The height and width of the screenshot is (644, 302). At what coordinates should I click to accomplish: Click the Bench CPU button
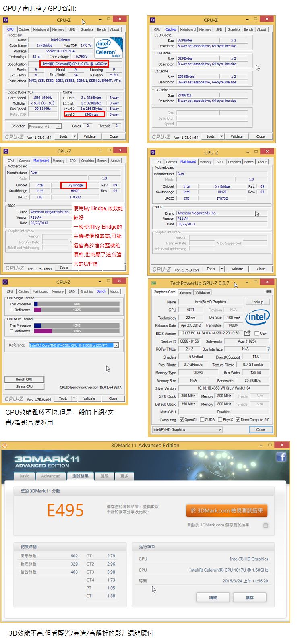pos(24,379)
